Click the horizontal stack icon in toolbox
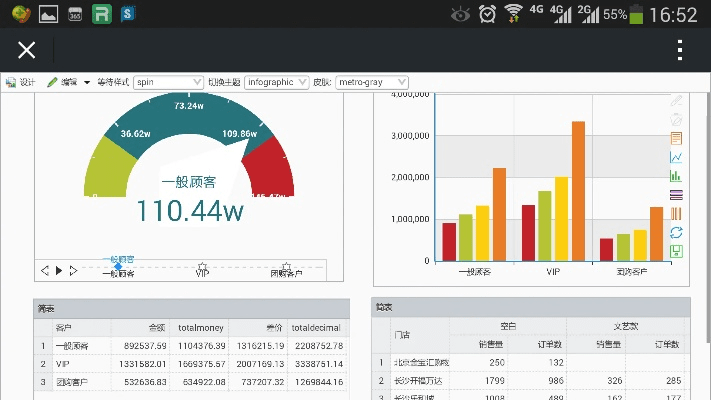The image size is (711, 400). pyautogui.click(x=677, y=195)
